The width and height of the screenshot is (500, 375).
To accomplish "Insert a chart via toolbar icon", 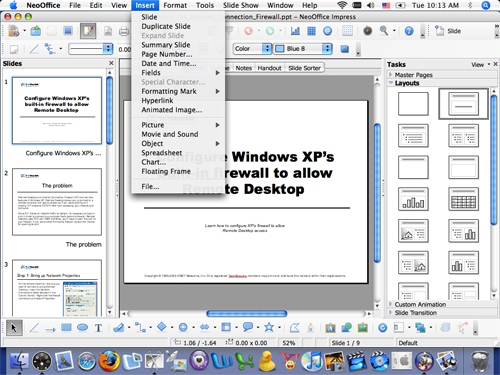I will 295,31.
